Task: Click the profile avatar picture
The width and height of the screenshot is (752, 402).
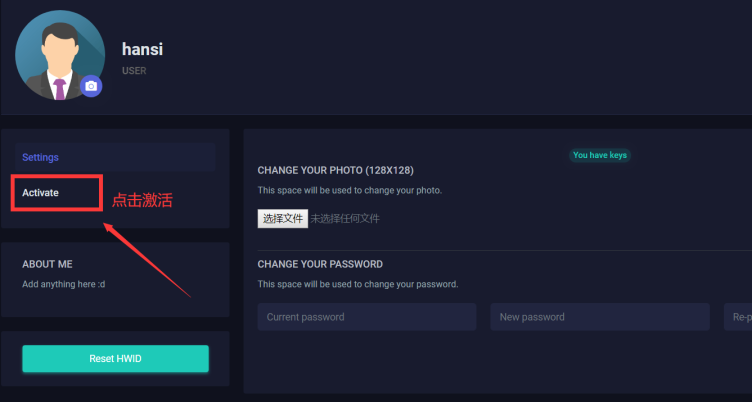Action: (58, 53)
